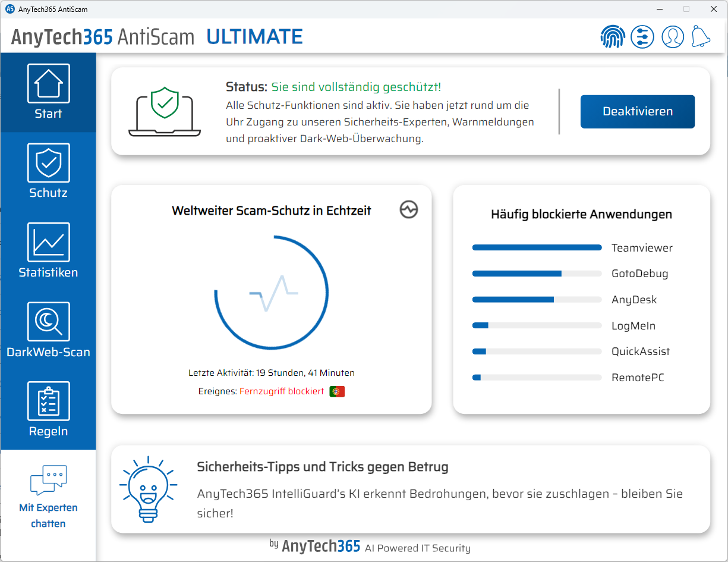Screen dimensions: 728x562
Task: Click the Regeln clipboard icon
Action: click(48, 400)
